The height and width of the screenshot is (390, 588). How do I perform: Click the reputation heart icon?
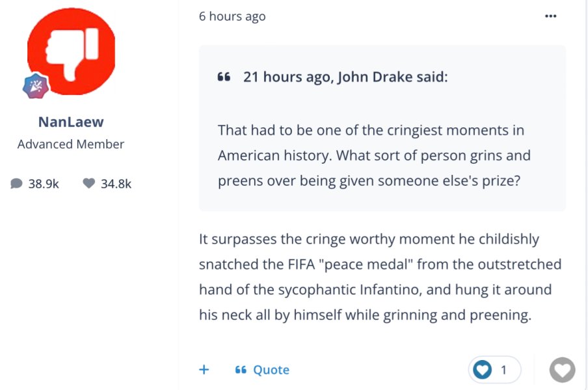[89, 184]
